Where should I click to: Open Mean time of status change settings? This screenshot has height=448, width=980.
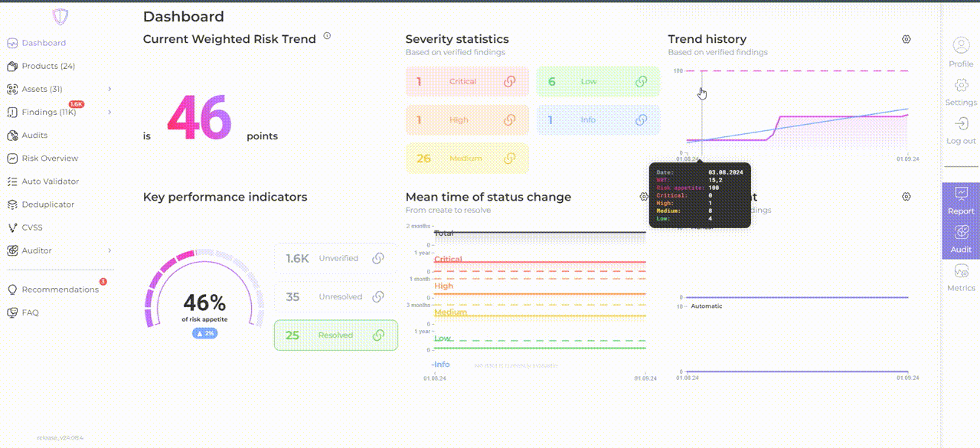click(644, 197)
